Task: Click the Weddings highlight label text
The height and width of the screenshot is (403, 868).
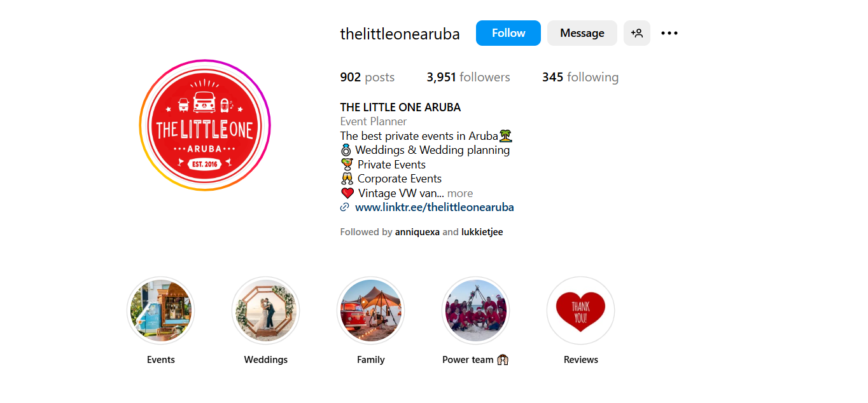Action: (x=266, y=360)
